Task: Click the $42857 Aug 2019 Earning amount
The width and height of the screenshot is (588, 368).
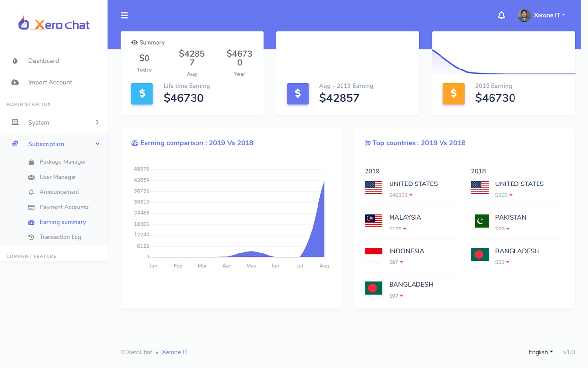Action: click(340, 98)
